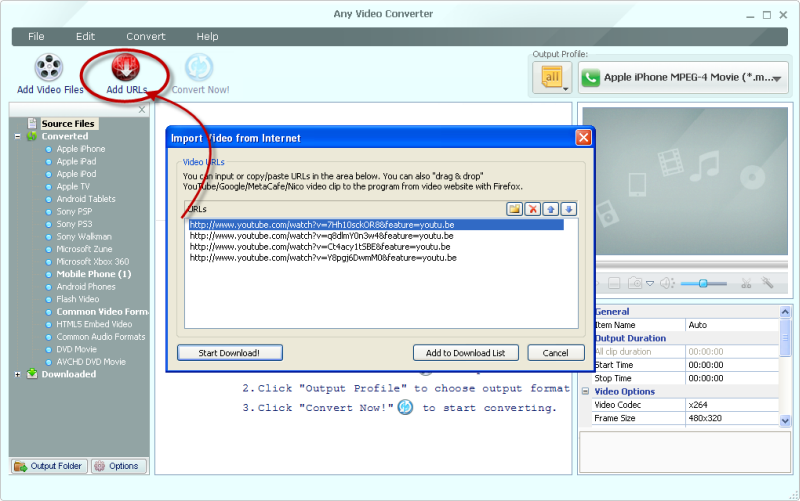The image size is (800, 501).
Task: Click the Options gear button
Action: pos(118,466)
